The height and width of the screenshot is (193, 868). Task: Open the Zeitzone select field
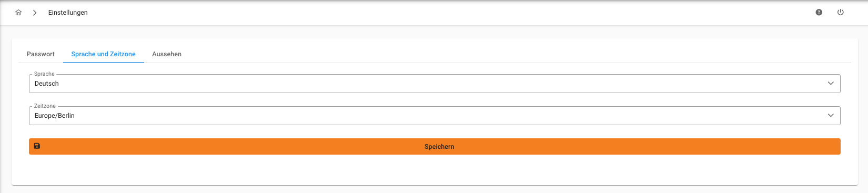tap(435, 116)
